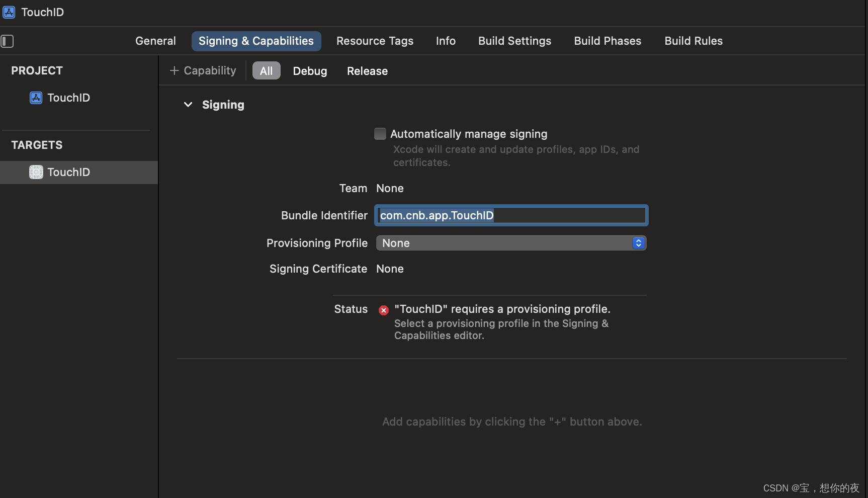This screenshot has width=868, height=498.
Task: Select TouchID under TARGETS
Action: coord(79,172)
